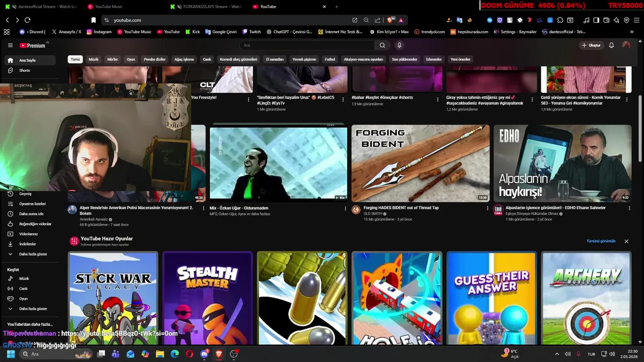
Task: Open Archery World Tour game card
Action: (586, 298)
